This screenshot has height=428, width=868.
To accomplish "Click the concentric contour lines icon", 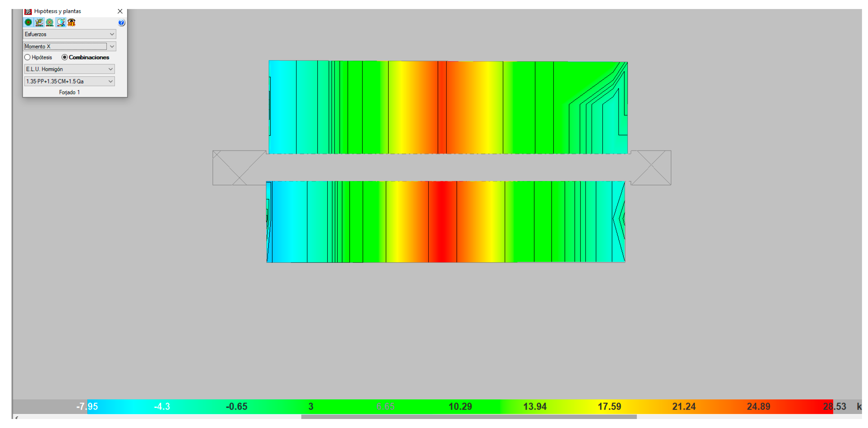I will (50, 22).
